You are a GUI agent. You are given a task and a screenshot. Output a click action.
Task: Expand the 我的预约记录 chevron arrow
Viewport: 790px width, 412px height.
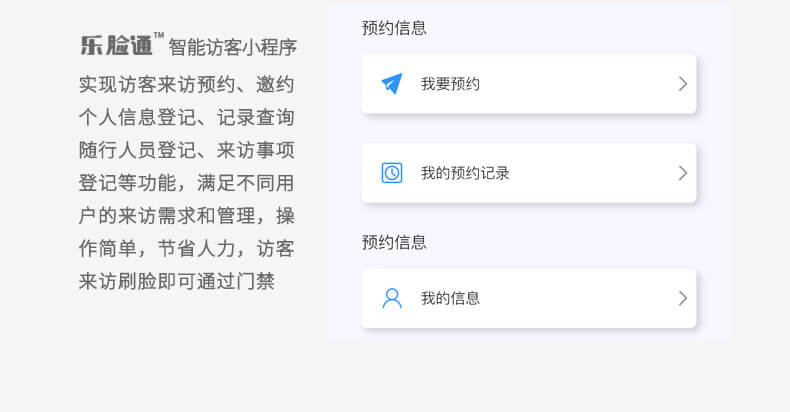tap(683, 173)
